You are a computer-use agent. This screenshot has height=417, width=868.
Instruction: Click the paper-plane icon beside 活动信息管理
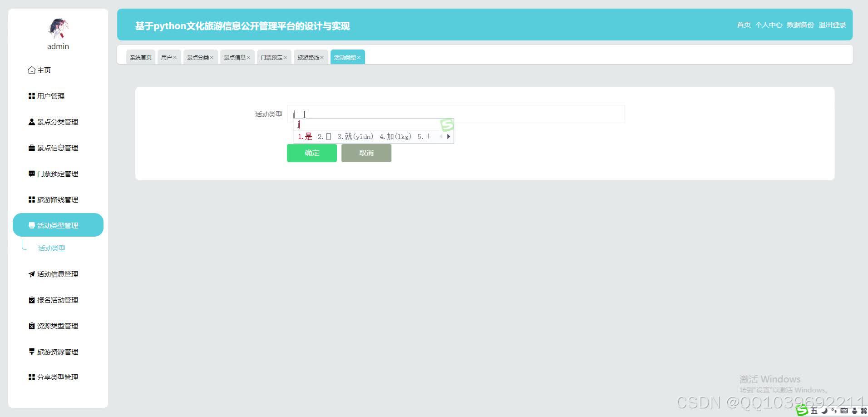(32, 274)
